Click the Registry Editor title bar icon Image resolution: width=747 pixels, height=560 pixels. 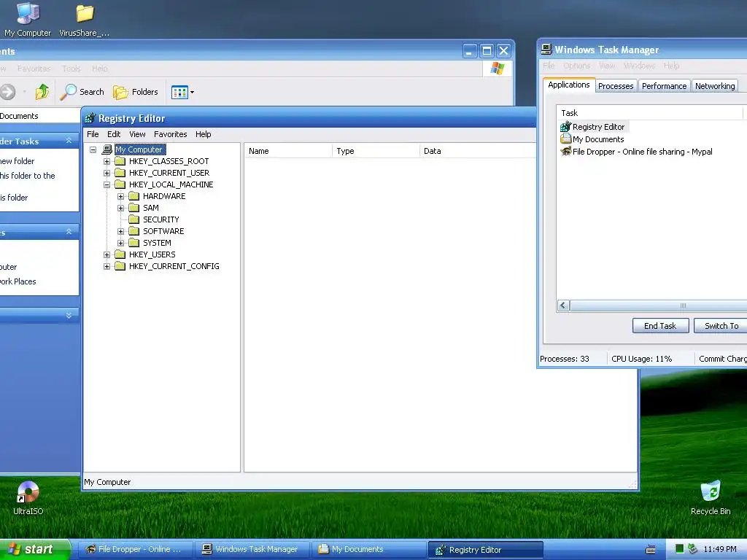(x=90, y=118)
